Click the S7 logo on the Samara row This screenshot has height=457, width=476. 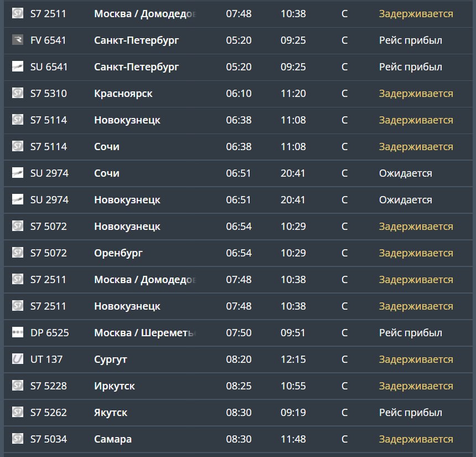click(18, 439)
